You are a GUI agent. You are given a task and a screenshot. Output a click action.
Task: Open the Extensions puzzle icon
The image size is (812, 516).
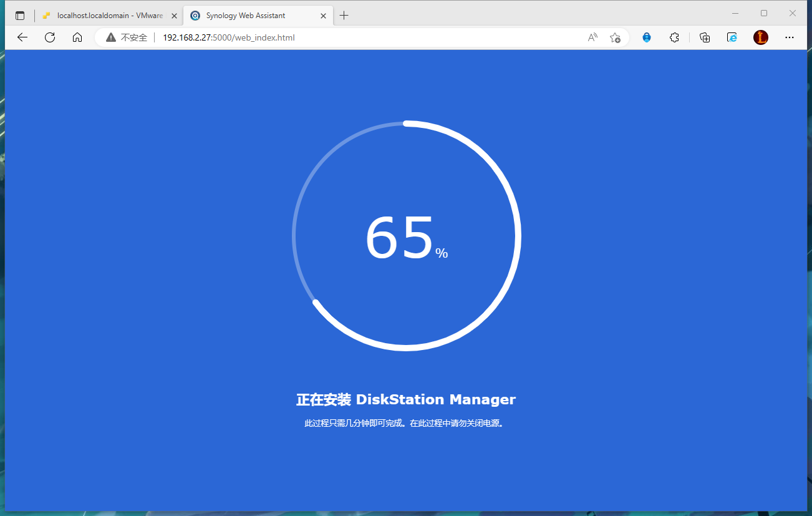[x=674, y=37]
